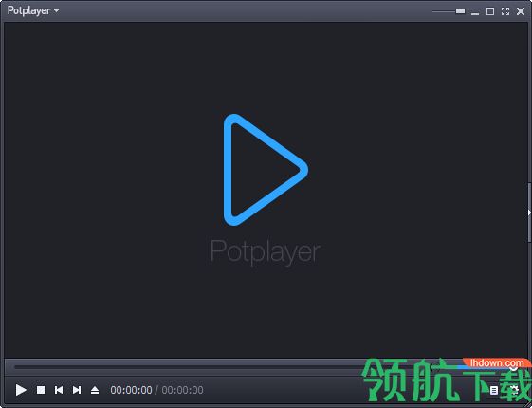Start playback with the Play button

pos(21,390)
